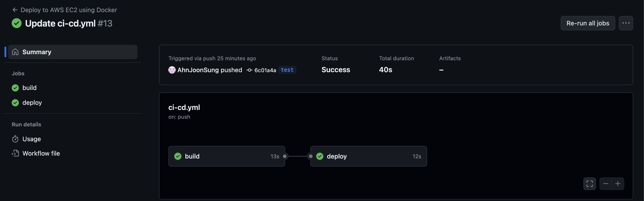The width and height of the screenshot is (644, 201).
Task: Open the three-dot more options menu
Action: (626, 23)
